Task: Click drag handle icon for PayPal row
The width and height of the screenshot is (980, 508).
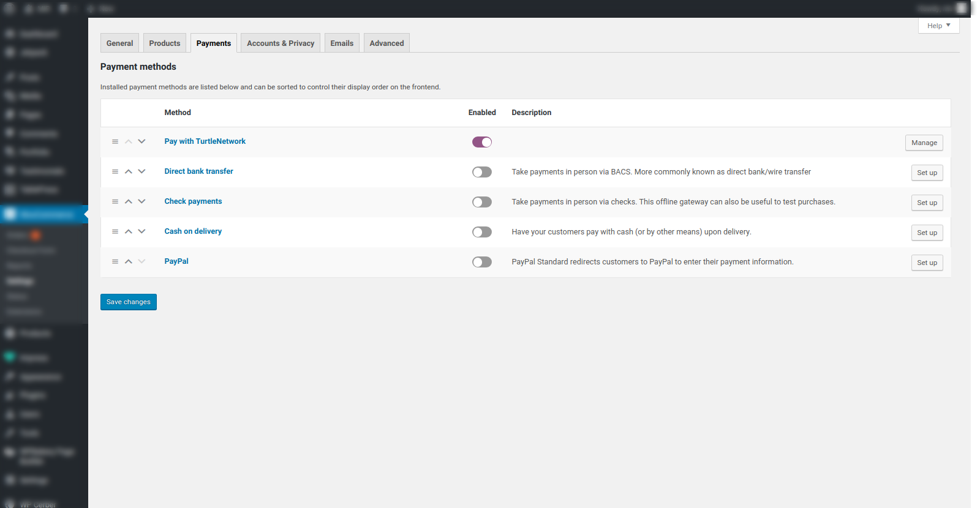Action: click(115, 262)
